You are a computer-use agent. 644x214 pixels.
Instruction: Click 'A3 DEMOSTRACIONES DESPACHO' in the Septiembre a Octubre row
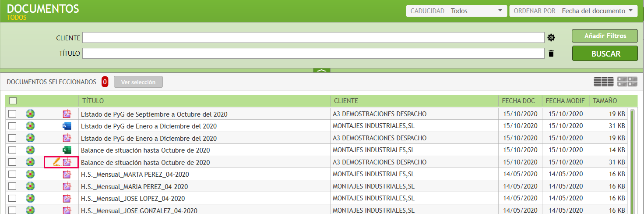click(x=380, y=114)
